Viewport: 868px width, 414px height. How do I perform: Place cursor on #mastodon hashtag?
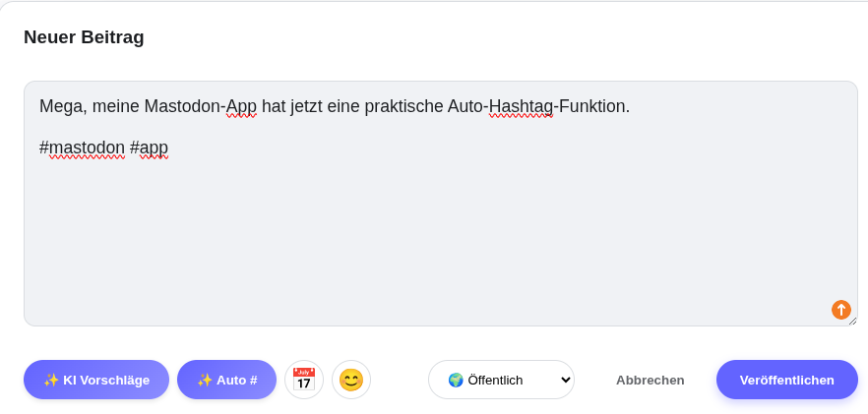click(83, 148)
